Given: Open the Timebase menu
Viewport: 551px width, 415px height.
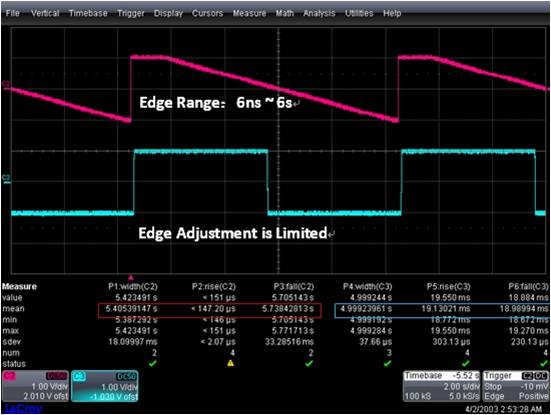Looking at the screenshot, I should [x=88, y=13].
